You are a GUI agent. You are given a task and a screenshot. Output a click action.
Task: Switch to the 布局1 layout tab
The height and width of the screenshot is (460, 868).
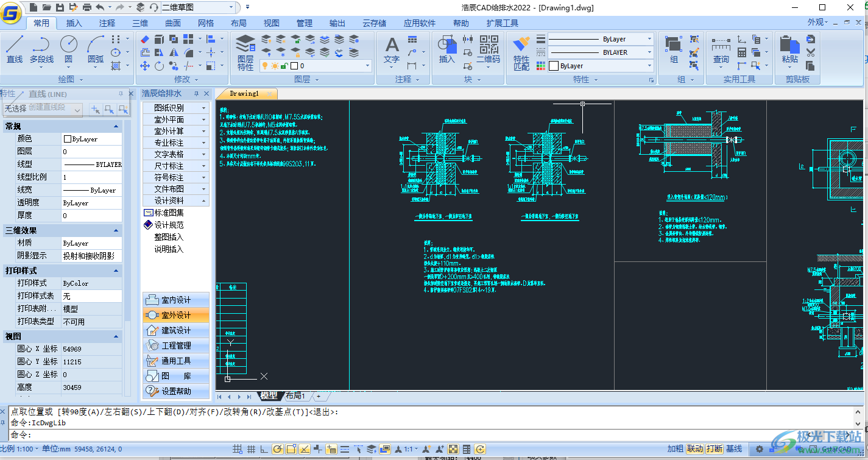tap(295, 396)
